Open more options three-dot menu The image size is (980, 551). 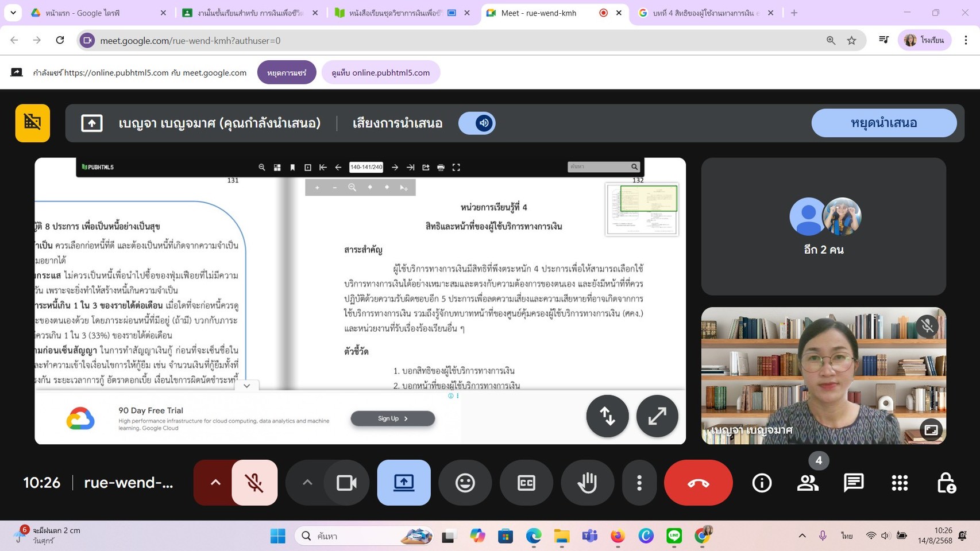(639, 483)
